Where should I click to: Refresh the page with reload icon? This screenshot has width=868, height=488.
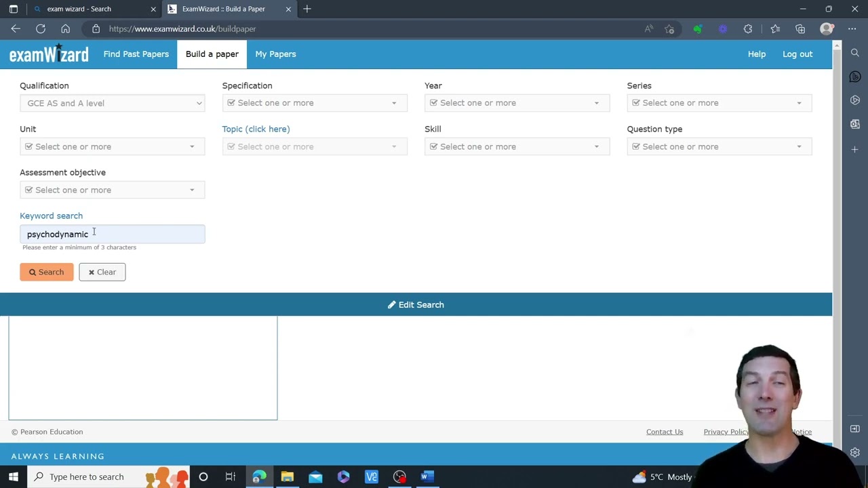pyautogui.click(x=41, y=29)
